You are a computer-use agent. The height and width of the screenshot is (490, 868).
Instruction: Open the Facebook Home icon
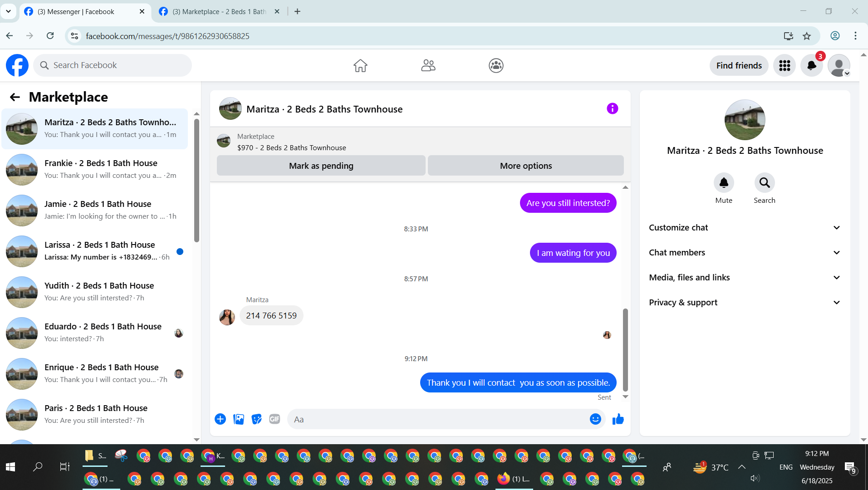(x=360, y=66)
